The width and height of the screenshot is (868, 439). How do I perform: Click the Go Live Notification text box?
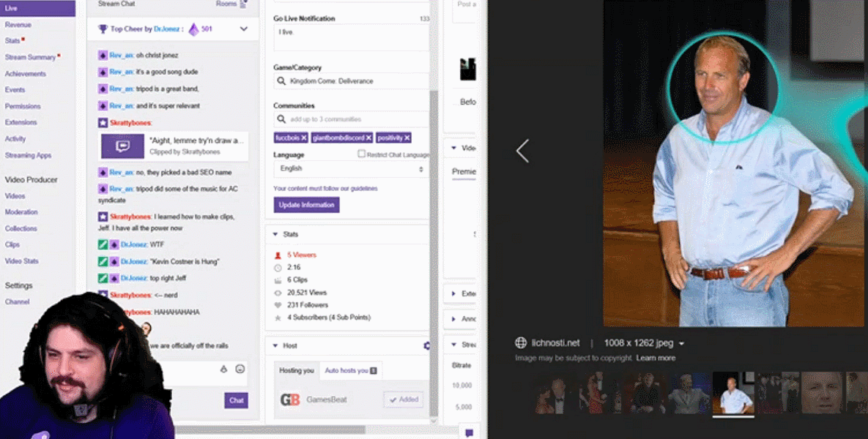351,38
